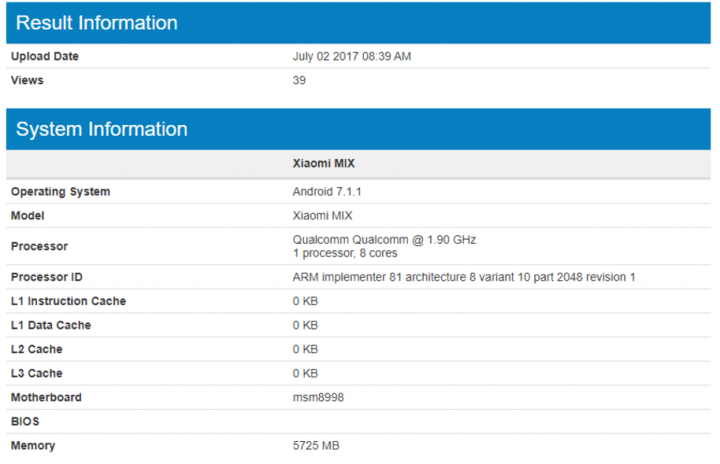The image size is (720, 464).
Task: Click the views count 39
Action: [x=299, y=80]
